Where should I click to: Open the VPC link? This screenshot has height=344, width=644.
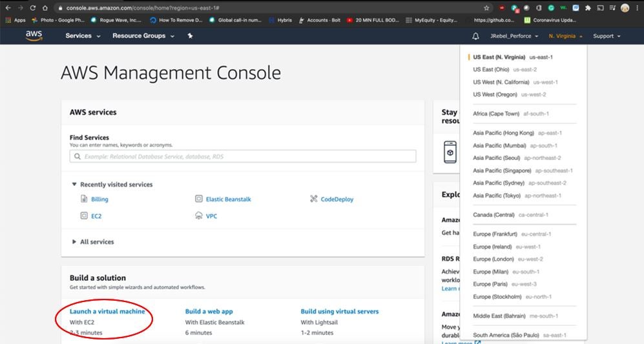(x=211, y=216)
